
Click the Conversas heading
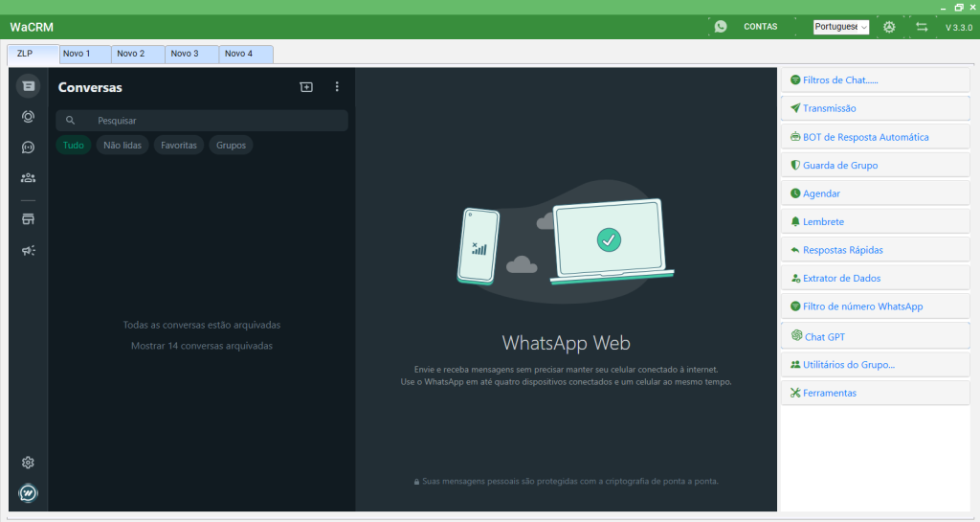pos(90,87)
